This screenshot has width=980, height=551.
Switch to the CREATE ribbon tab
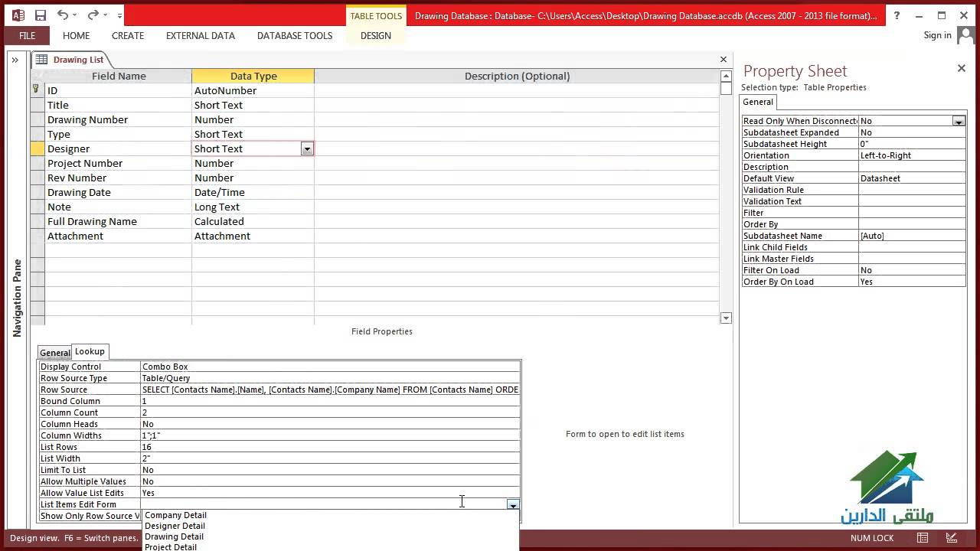(127, 35)
